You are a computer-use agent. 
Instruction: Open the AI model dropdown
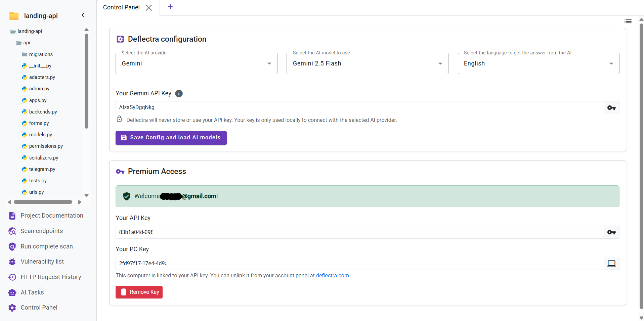pyautogui.click(x=367, y=63)
